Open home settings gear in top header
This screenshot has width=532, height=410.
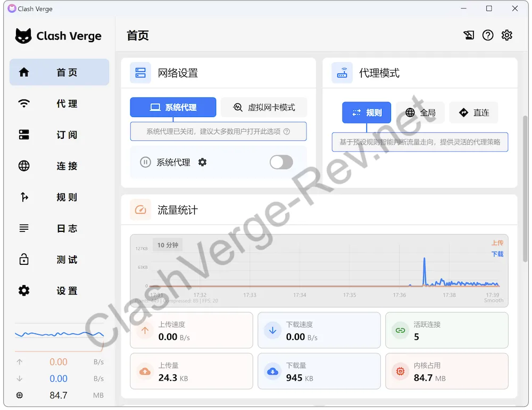(507, 35)
